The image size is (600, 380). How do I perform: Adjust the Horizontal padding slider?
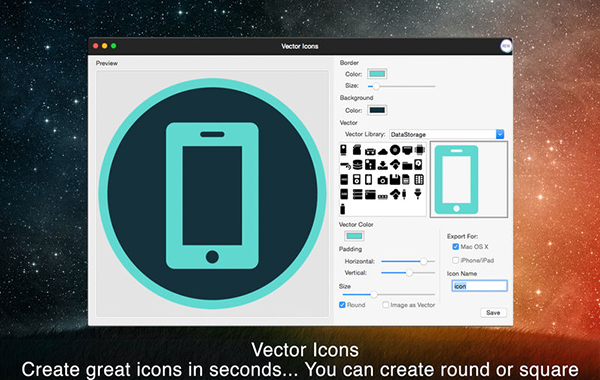(x=408, y=261)
